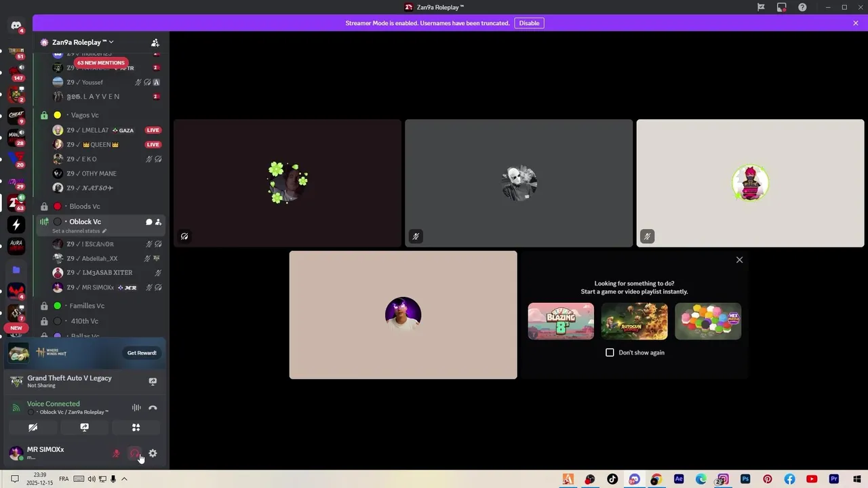Dismiss the streamer mode banner
The image size is (868, 488).
856,23
